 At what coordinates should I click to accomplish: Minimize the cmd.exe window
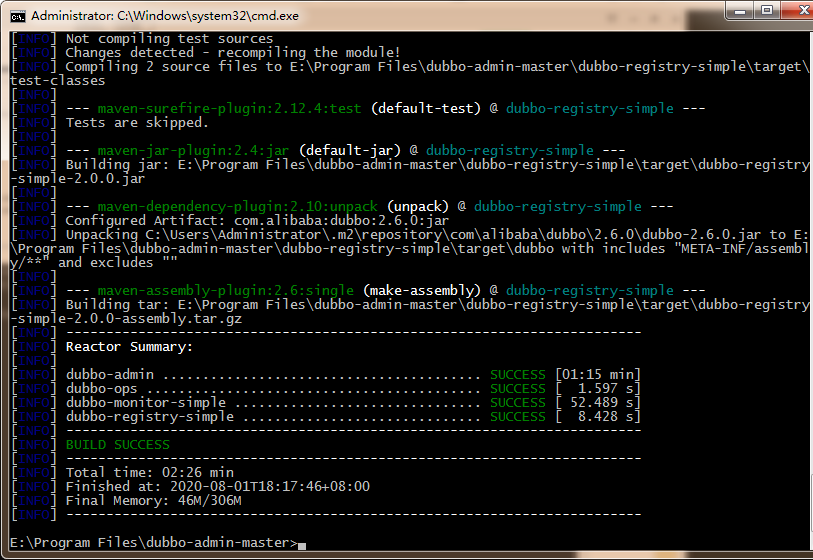coord(740,10)
